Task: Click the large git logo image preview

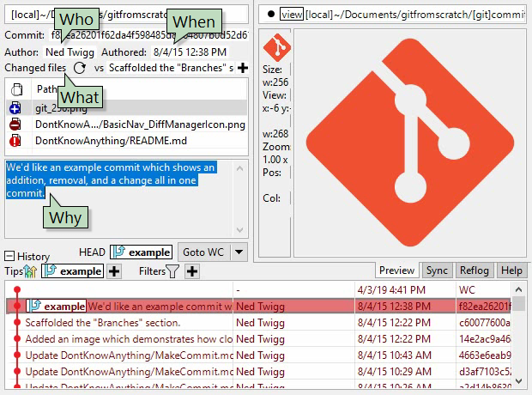Action: point(410,143)
